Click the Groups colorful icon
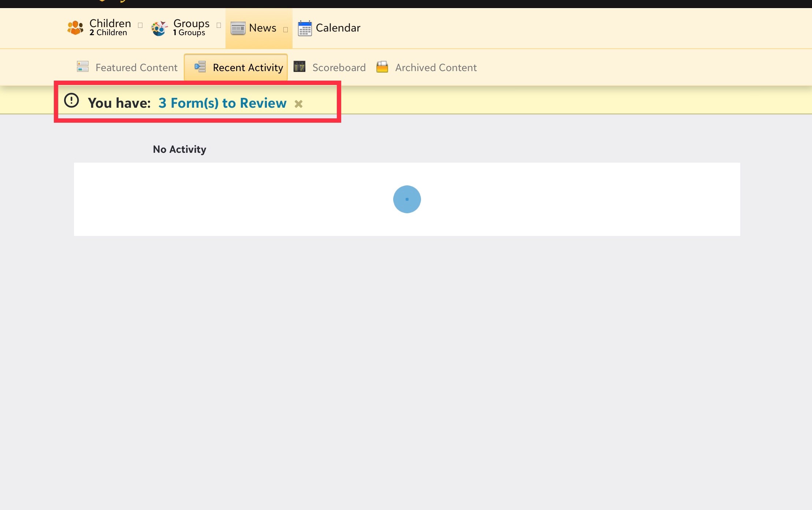This screenshot has height=510, width=812. [x=159, y=28]
